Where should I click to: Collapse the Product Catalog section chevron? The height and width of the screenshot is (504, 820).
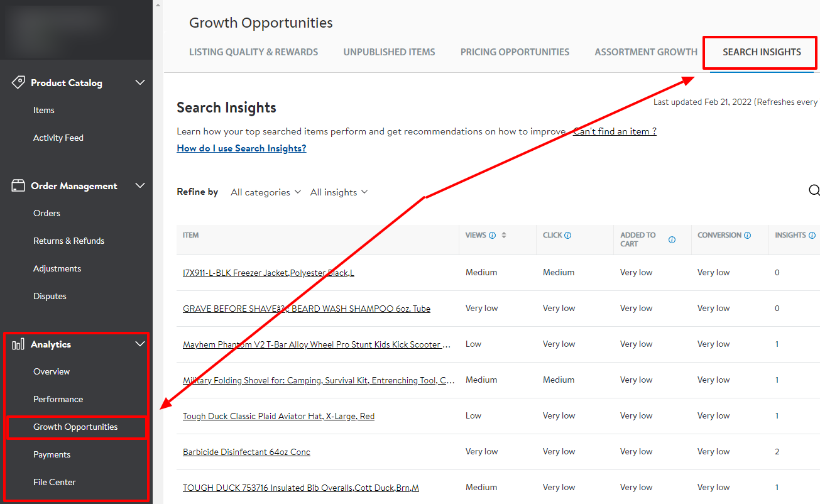tap(139, 82)
